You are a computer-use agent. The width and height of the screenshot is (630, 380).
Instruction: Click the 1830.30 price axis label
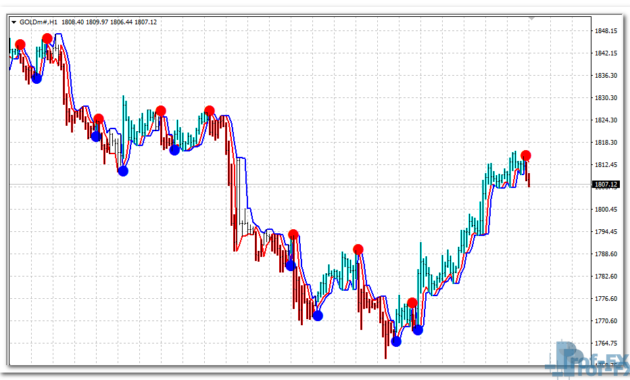[606, 98]
